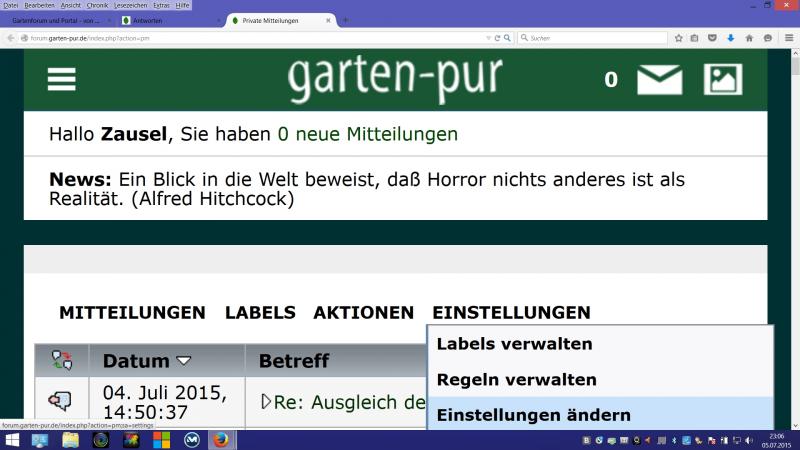Switch to the Antworten browser tab

click(x=165, y=20)
